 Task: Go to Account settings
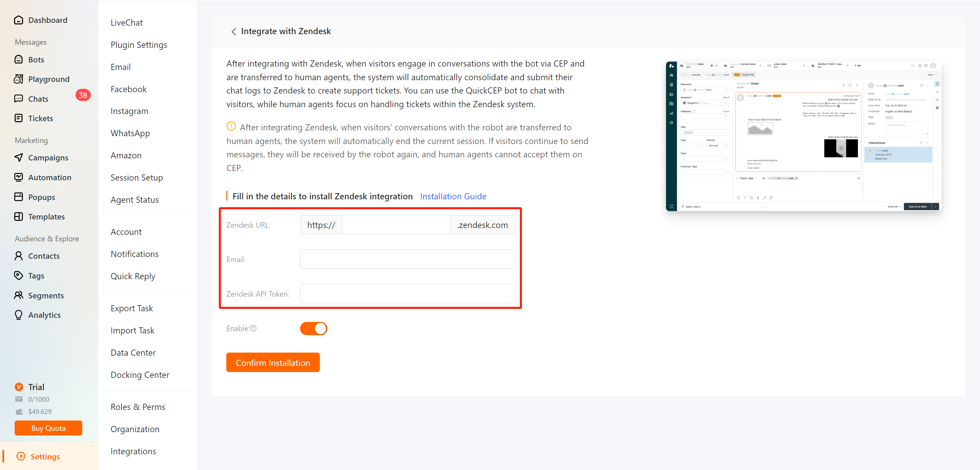[x=126, y=232]
